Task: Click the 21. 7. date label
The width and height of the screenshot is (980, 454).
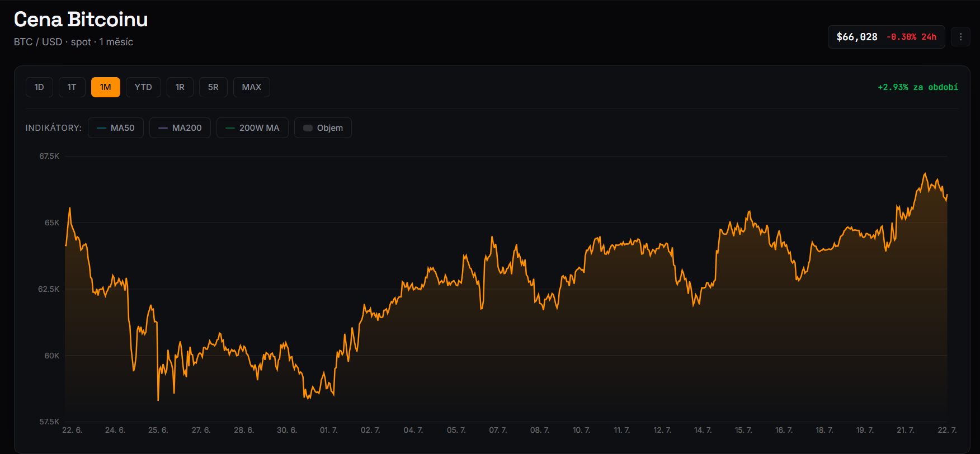Action: coord(906,430)
